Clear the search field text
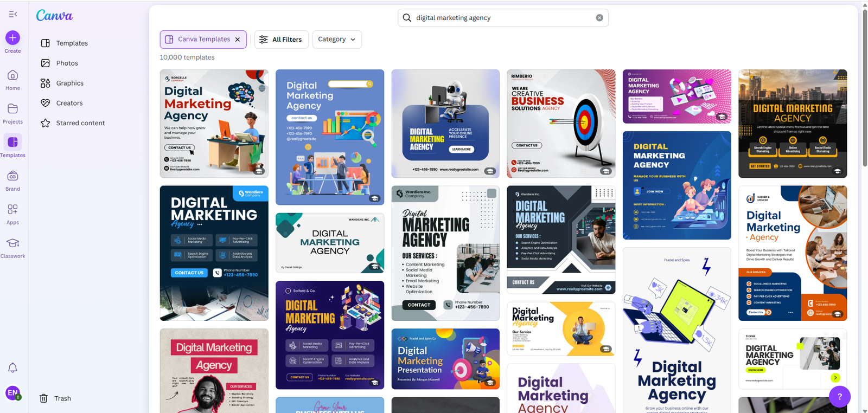Viewport: 868px width, 413px height. tap(599, 18)
